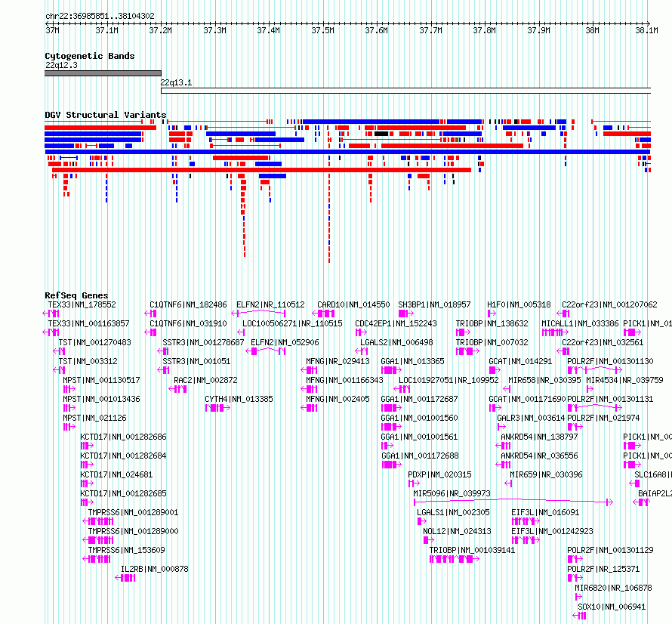Click the 38M ruler position label
The image size is (672, 624).
click(592, 30)
